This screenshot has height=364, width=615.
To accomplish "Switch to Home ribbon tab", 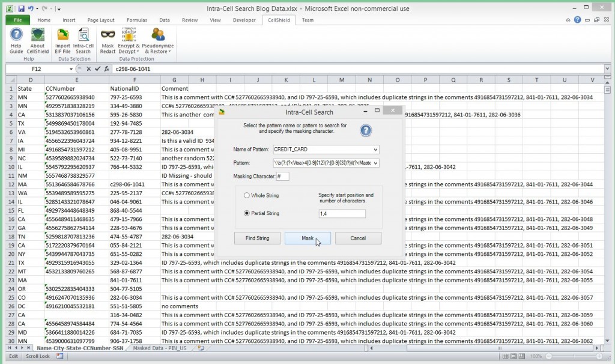I will [44, 20].
